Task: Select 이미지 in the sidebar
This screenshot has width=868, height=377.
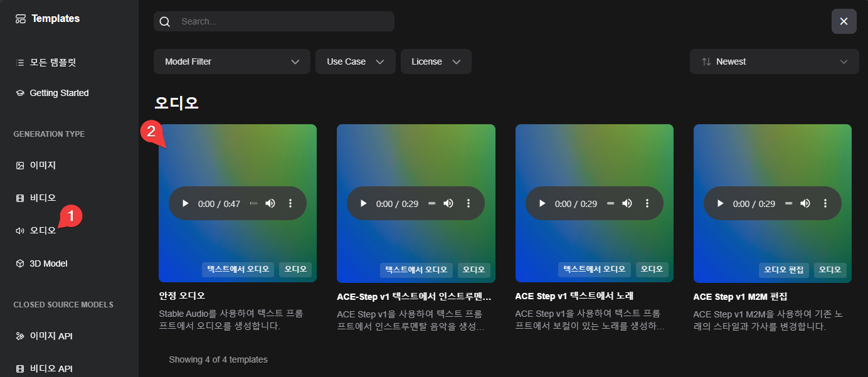Action: (x=43, y=165)
